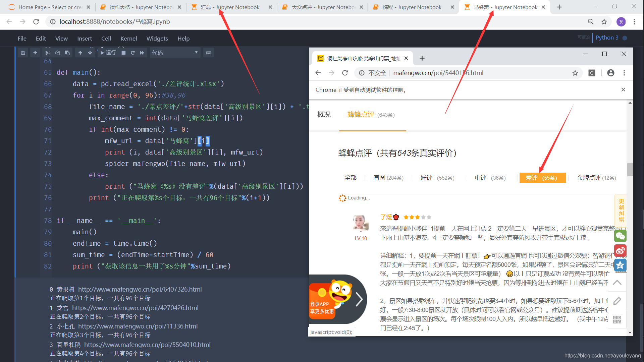Share via the Weibo side icon
The image size is (644, 362).
click(x=620, y=251)
